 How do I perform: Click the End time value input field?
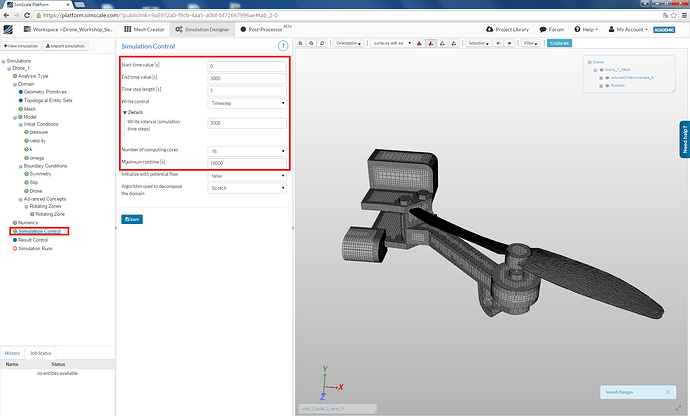246,78
